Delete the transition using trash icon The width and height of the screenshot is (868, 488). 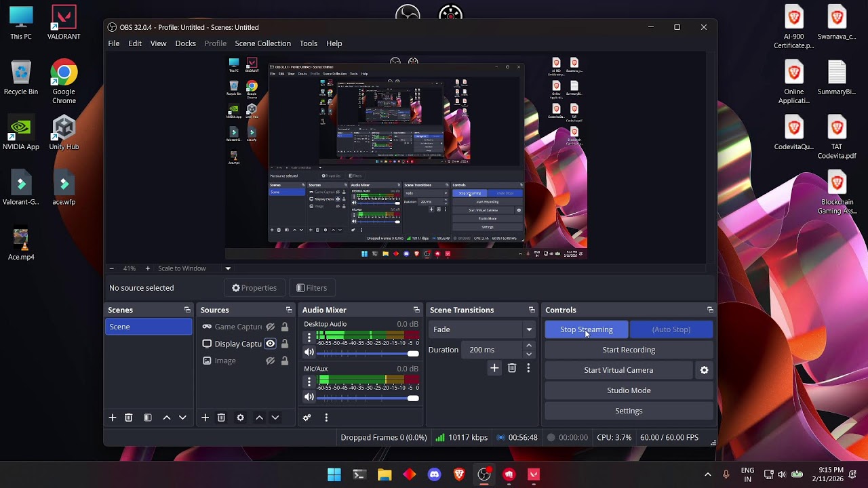point(512,368)
